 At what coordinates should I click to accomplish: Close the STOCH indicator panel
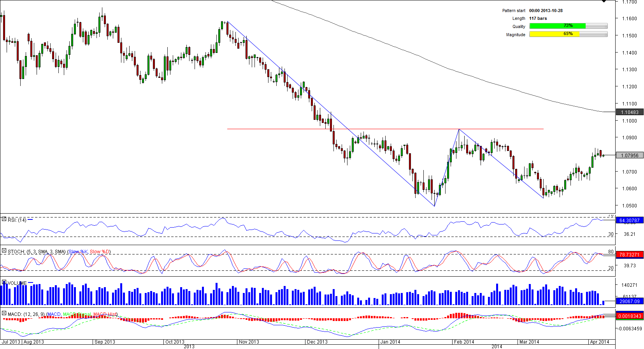click(x=4, y=251)
